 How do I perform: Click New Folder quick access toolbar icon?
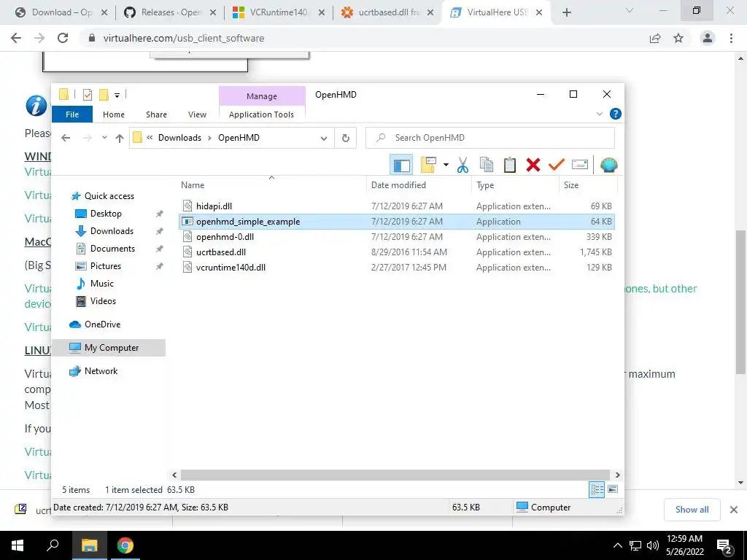pos(104,95)
